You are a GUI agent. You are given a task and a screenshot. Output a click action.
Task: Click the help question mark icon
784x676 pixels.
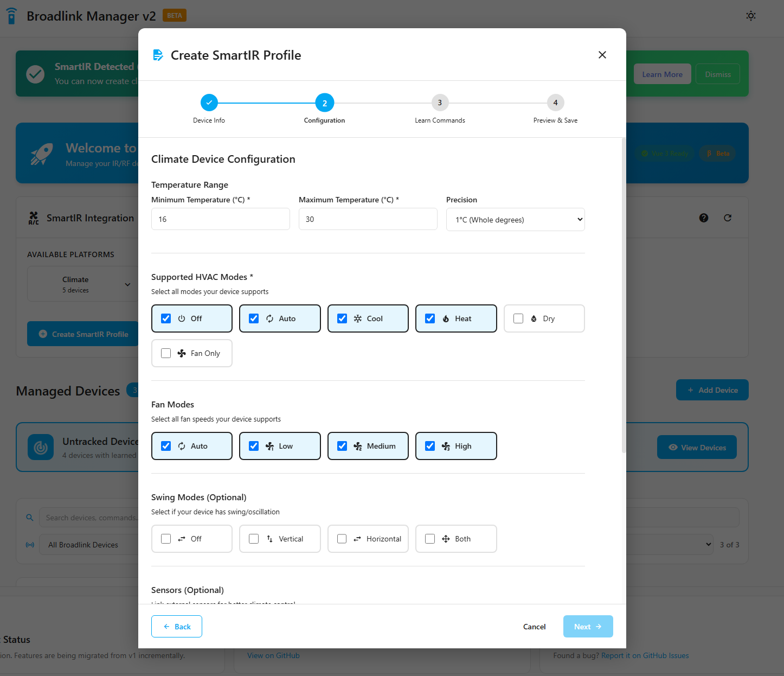(x=704, y=218)
